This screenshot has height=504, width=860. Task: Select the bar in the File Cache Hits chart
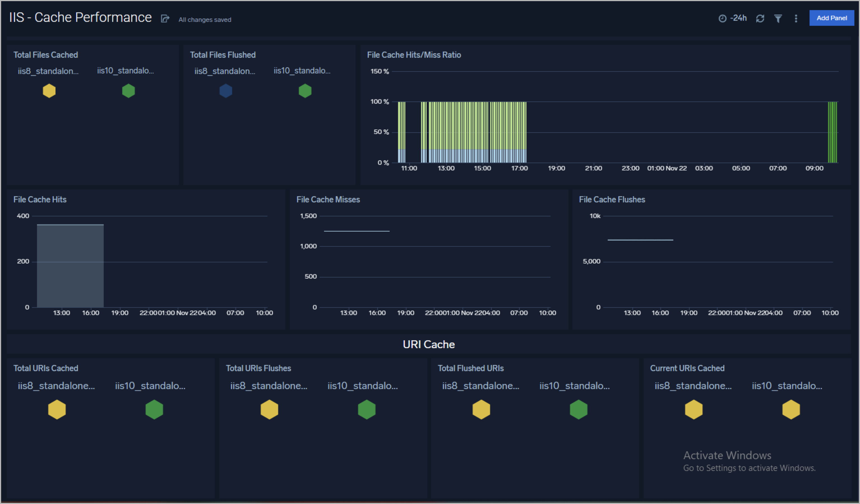(x=70, y=266)
